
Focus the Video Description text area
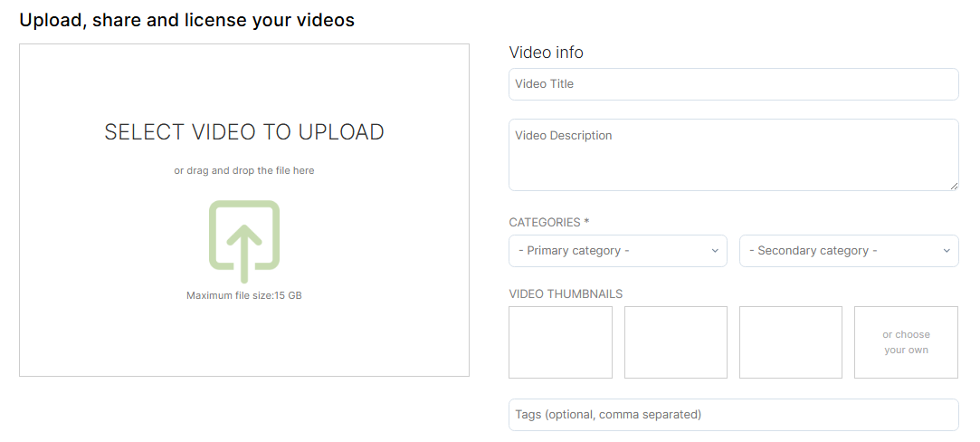(733, 154)
